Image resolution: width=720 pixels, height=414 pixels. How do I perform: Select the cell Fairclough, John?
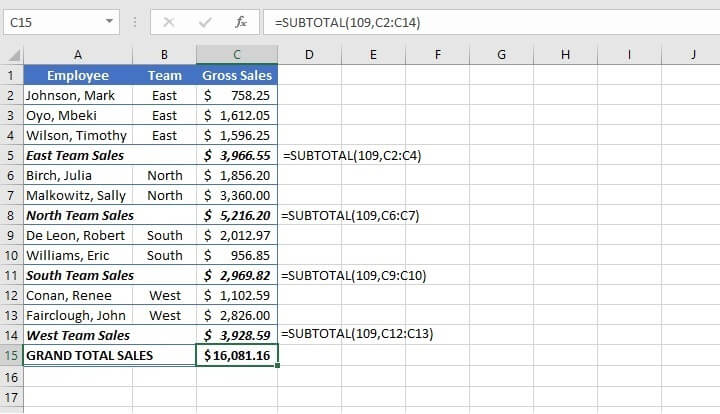click(78, 315)
